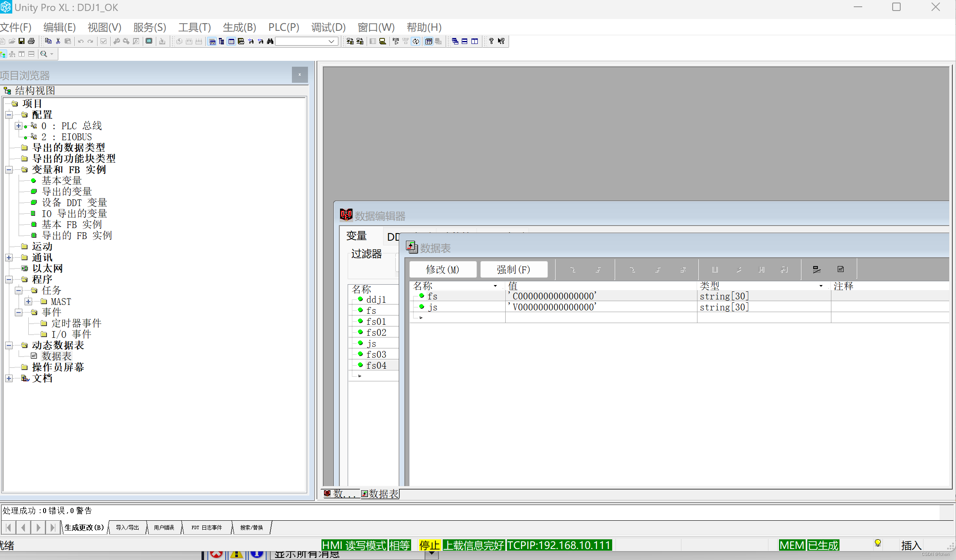Viewport: 956px width, 560px height.
Task: Collapse the 配置 tree node
Action: [9, 115]
